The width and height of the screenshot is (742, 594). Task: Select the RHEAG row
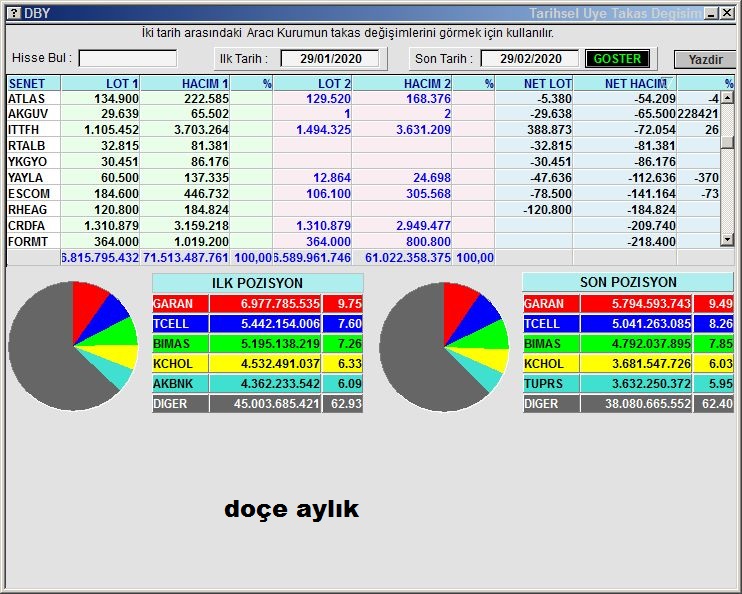(363, 209)
